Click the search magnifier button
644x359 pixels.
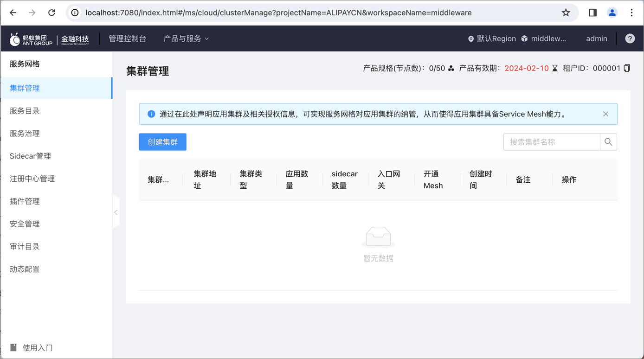[608, 142]
